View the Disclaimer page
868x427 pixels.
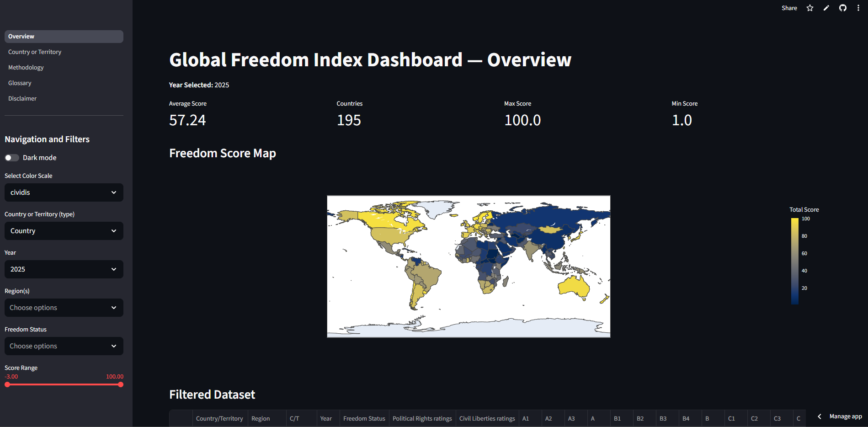(x=22, y=98)
